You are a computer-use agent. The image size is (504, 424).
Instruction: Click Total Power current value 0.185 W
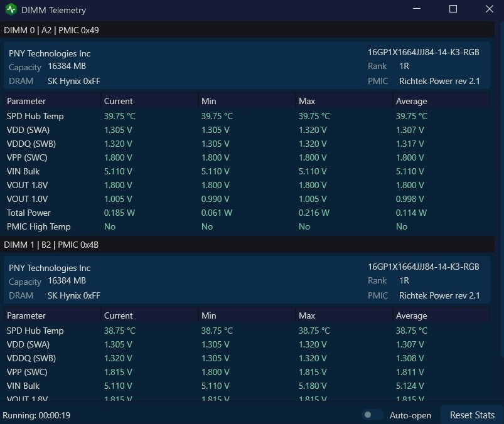[x=119, y=213]
